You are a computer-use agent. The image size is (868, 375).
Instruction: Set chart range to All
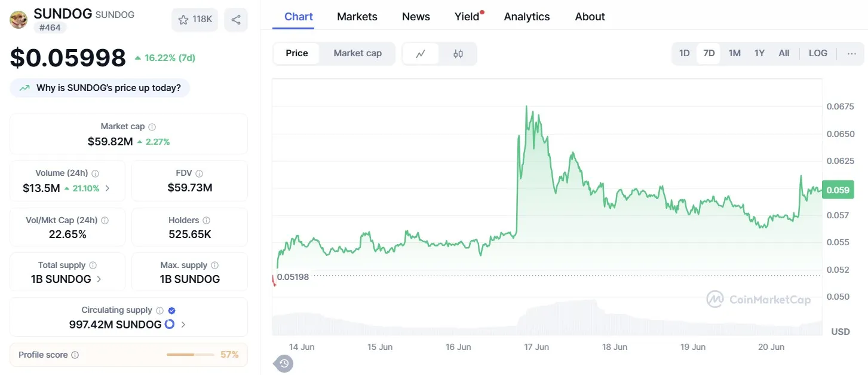pos(784,53)
